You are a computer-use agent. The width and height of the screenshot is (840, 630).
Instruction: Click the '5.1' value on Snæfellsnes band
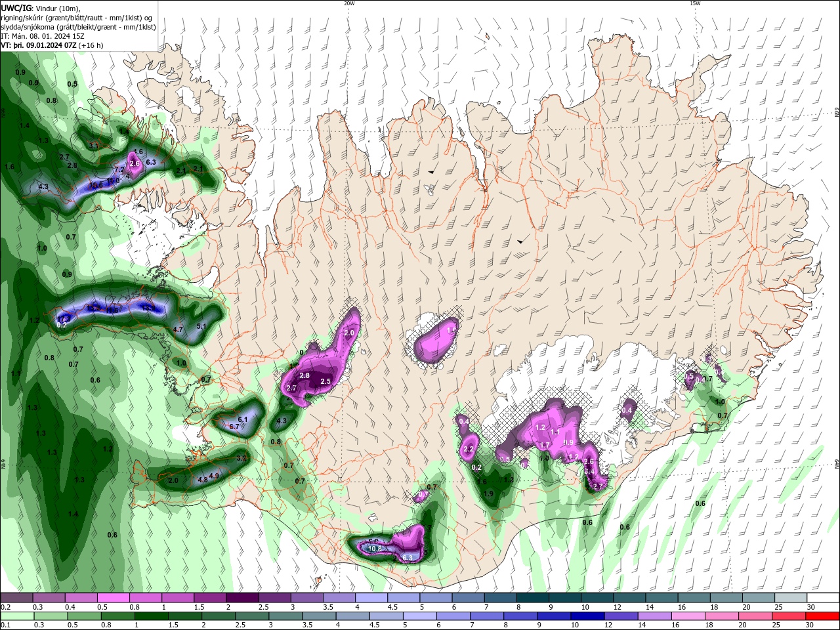tap(201, 326)
